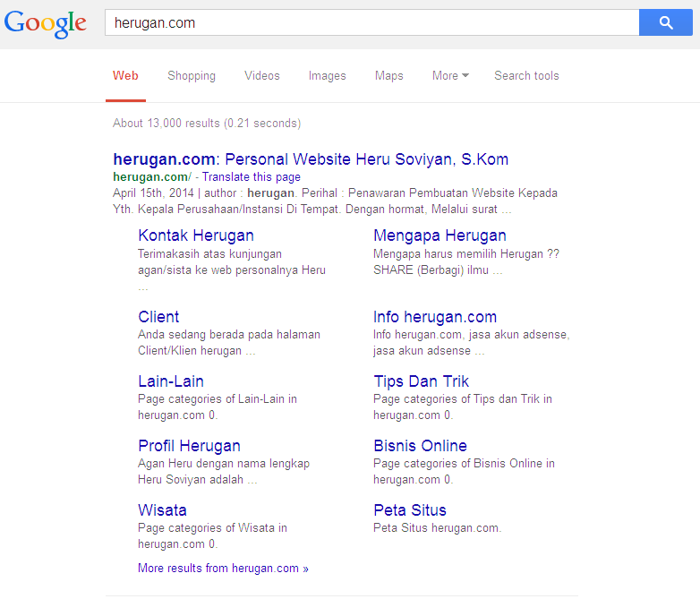The width and height of the screenshot is (700, 599).
Task: Open the Peta Situs sitelink
Action: (x=410, y=510)
